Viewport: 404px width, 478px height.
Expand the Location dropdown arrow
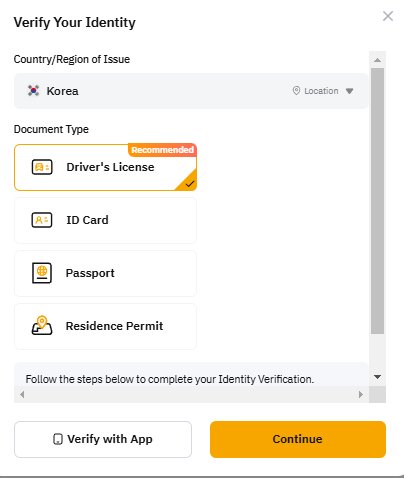click(349, 91)
